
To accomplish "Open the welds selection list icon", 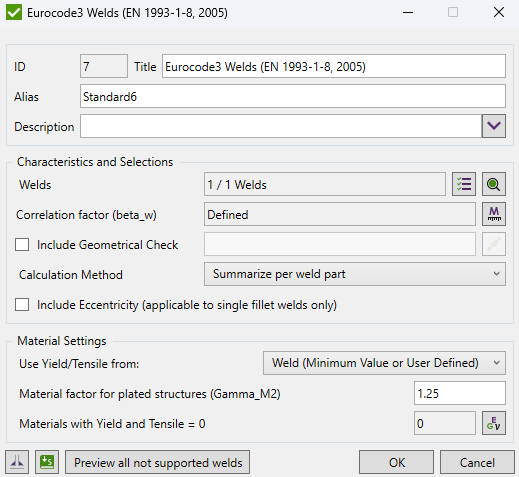I will [464, 184].
